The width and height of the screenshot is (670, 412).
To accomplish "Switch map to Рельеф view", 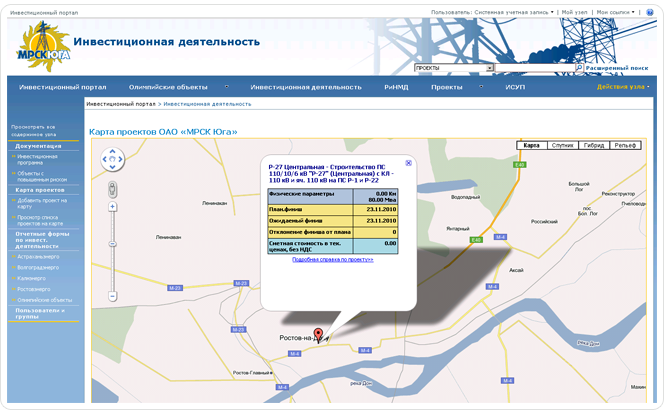I will [x=625, y=145].
